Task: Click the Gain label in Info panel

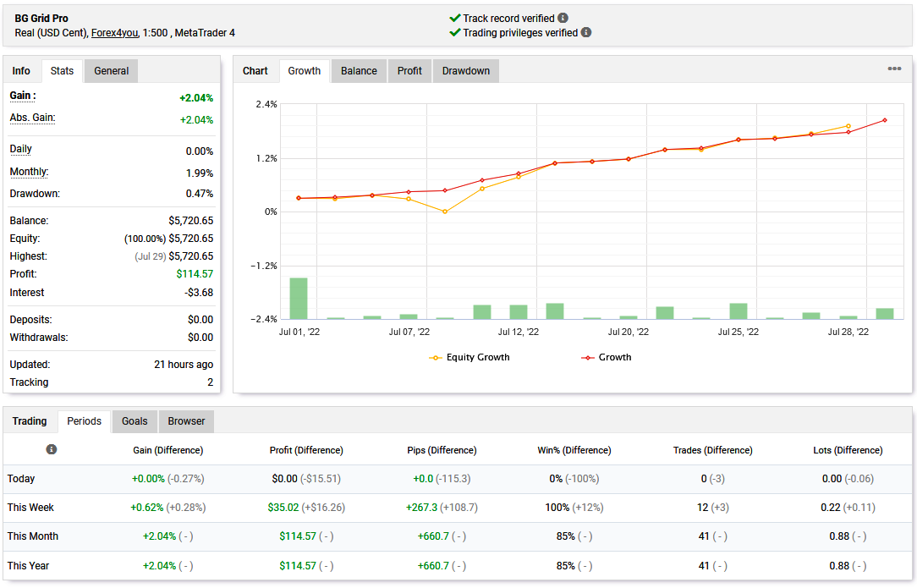Action: pyautogui.click(x=23, y=96)
